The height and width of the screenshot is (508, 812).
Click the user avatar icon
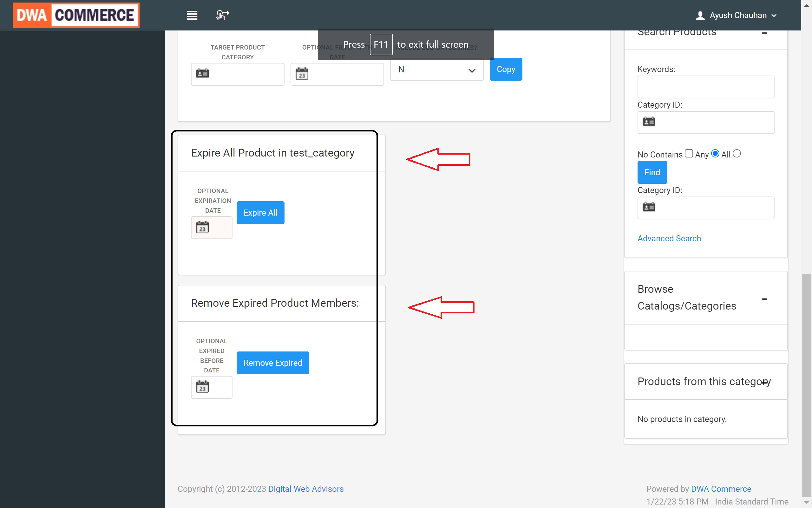point(700,16)
